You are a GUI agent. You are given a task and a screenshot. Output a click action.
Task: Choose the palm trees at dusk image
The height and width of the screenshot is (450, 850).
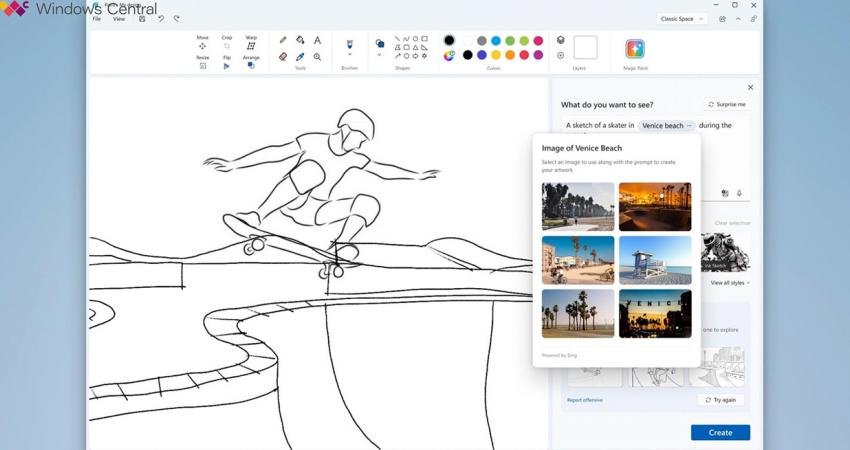[578, 314]
